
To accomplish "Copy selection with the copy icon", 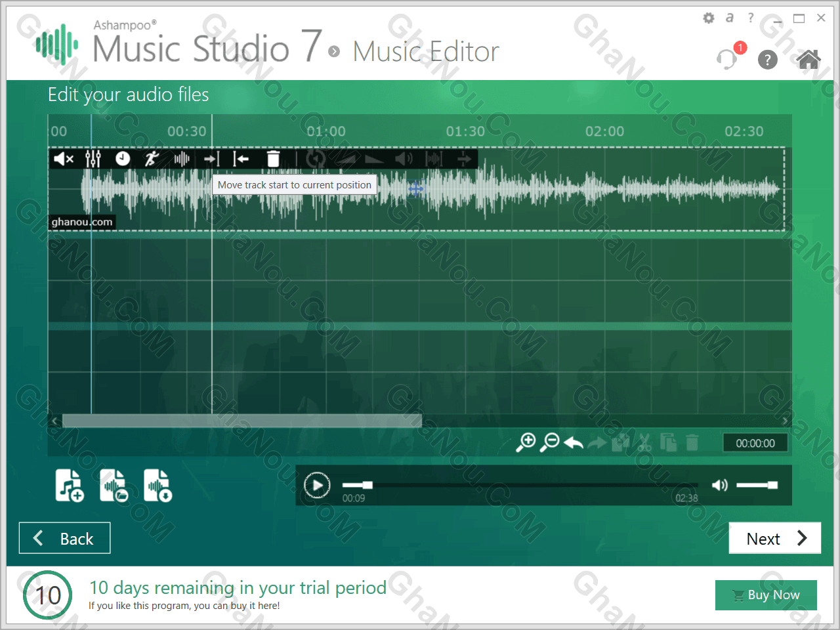I will point(668,443).
